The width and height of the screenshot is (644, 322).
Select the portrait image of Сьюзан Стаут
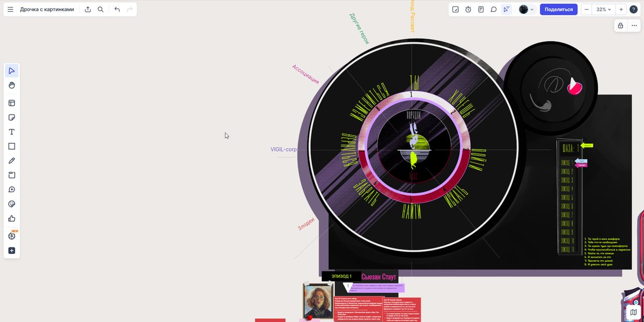tap(319, 301)
